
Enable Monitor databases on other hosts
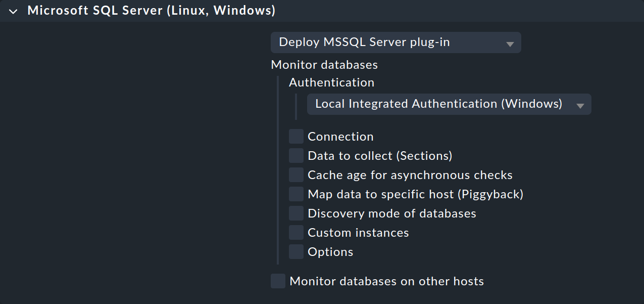pyautogui.click(x=278, y=281)
